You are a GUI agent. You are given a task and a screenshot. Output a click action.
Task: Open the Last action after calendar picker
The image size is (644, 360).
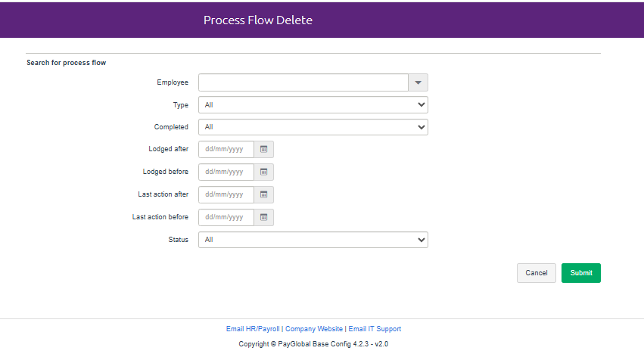[264, 195]
